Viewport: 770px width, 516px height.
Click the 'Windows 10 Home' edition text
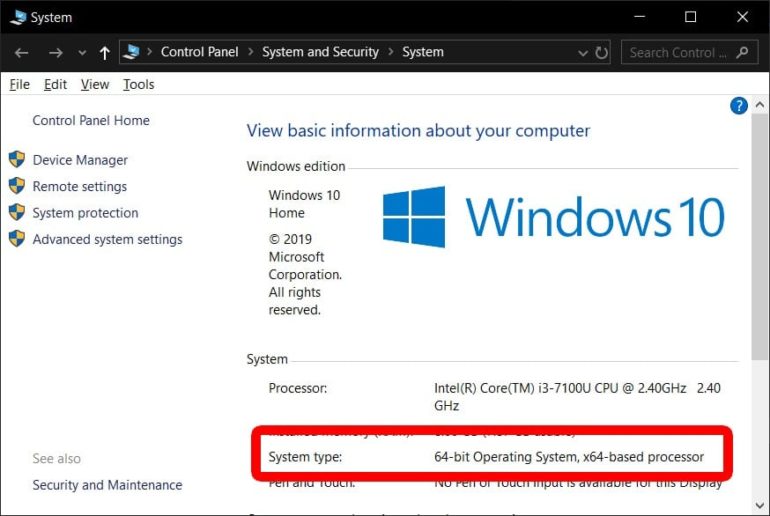(x=304, y=204)
